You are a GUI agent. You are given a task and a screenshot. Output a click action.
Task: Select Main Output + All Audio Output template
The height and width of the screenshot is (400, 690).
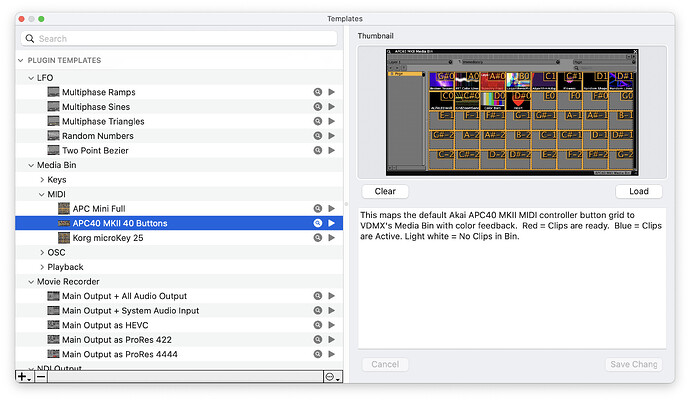(x=179, y=296)
